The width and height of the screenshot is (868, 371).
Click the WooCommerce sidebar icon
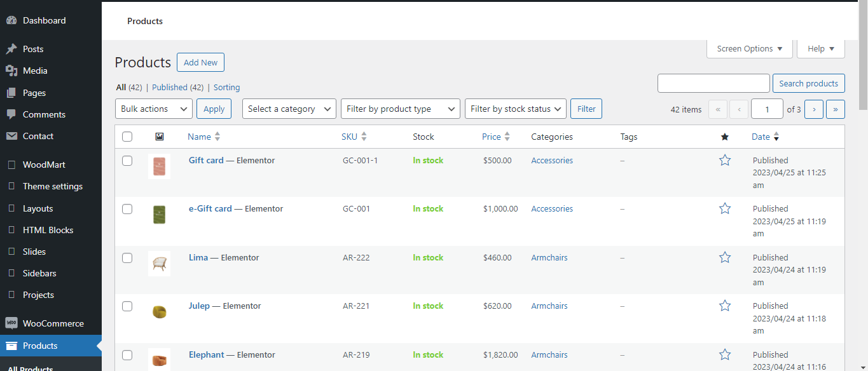click(x=13, y=323)
